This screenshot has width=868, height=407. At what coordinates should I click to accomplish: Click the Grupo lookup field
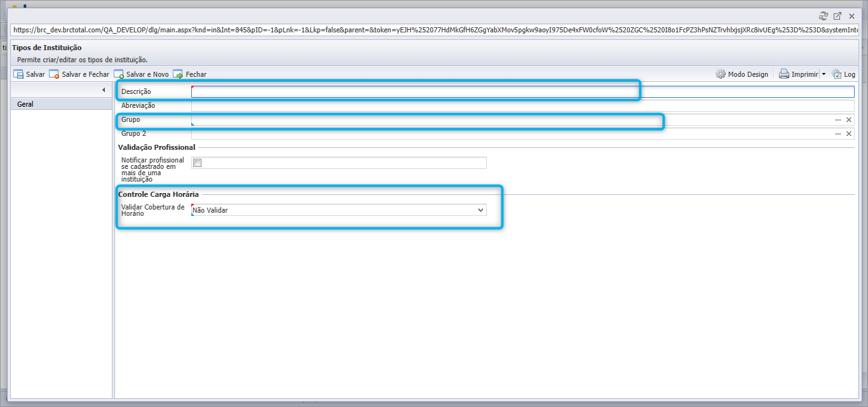(512, 120)
